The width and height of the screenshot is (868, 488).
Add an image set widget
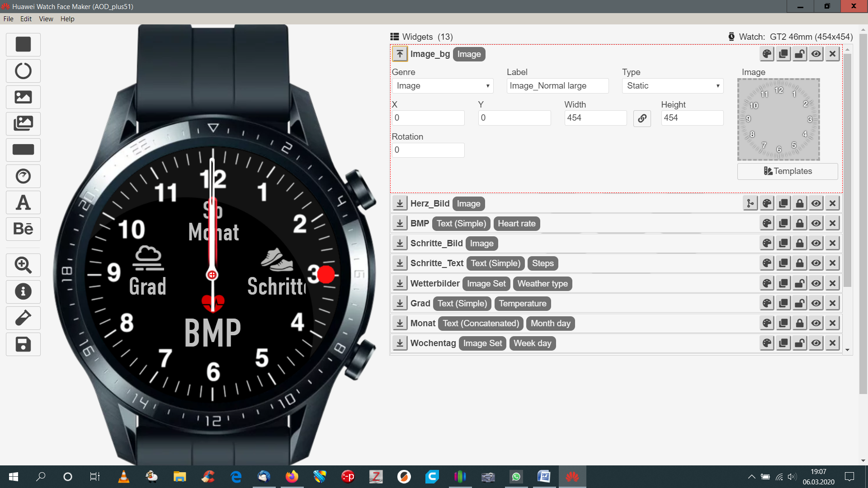pos(23,123)
